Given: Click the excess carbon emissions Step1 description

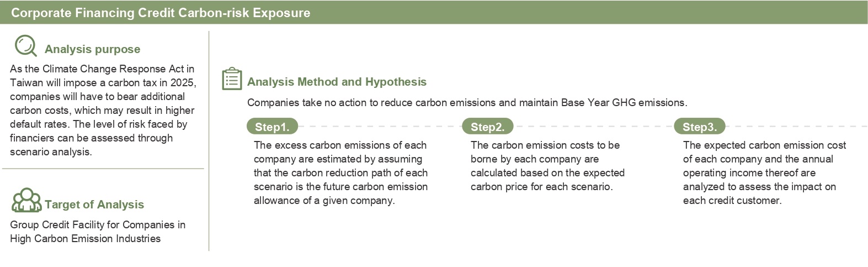Looking at the screenshot, I should [x=340, y=172].
